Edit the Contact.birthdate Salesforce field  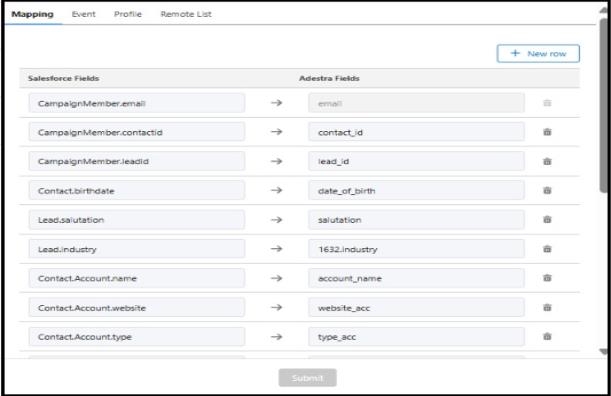click(x=137, y=191)
